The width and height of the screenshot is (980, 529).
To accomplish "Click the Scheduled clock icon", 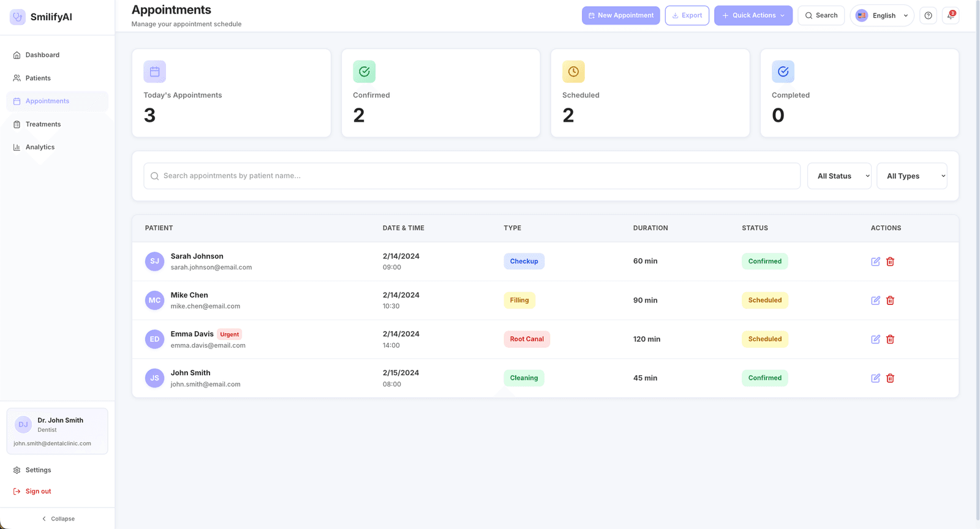I will coord(573,72).
